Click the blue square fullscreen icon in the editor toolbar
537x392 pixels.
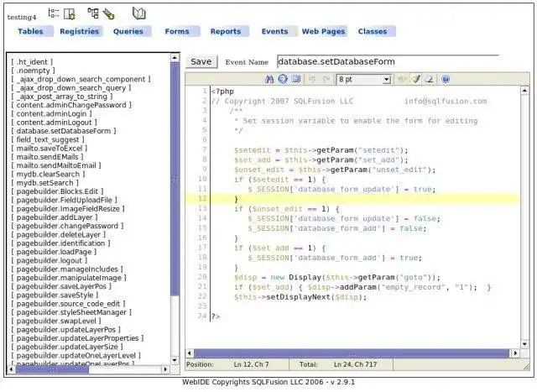296,79
